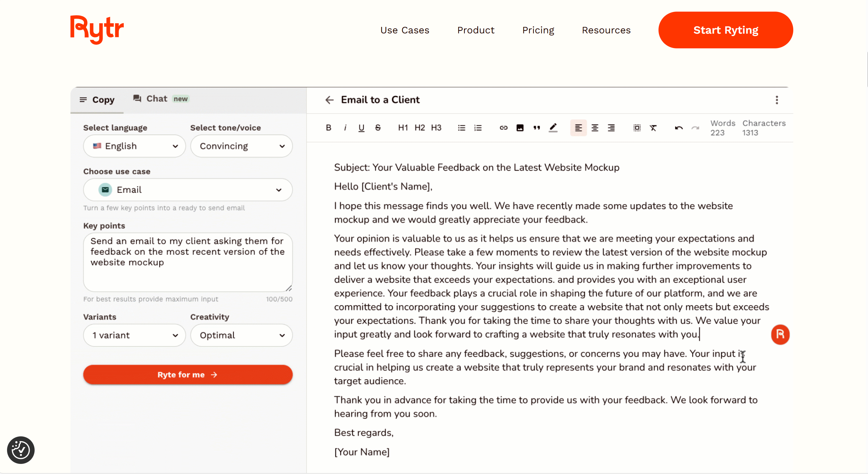Switch to the Chat tab
The width and height of the screenshot is (868, 474).
click(157, 99)
